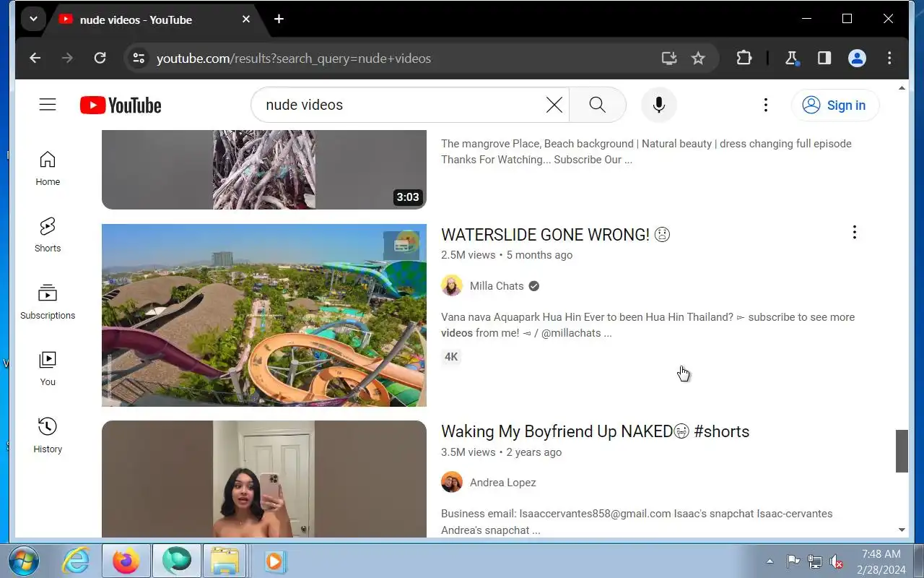Open Chrome Labs flask icon
The width and height of the screenshot is (924, 578).
coord(792,59)
